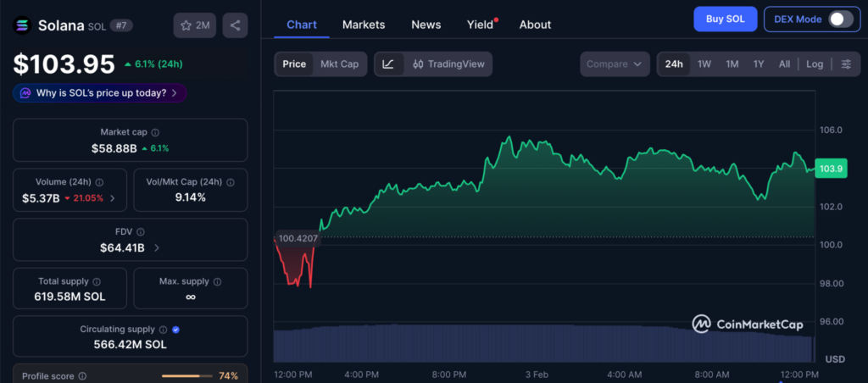Switch chart to Mkt Cap view
The width and height of the screenshot is (868, 383).
(338, 64)
